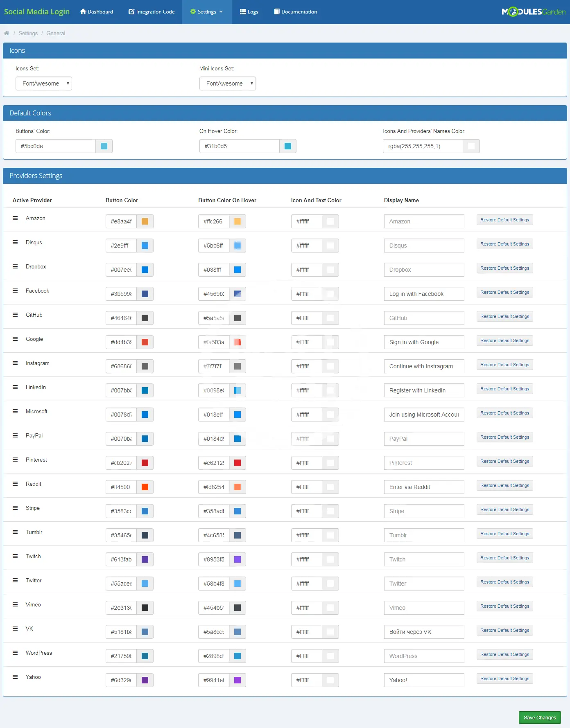Image resolution: width=570 pixels, height=728 pixels.
Task: Click the drag handle icon for Yahoo
Action: pos(15,677)
